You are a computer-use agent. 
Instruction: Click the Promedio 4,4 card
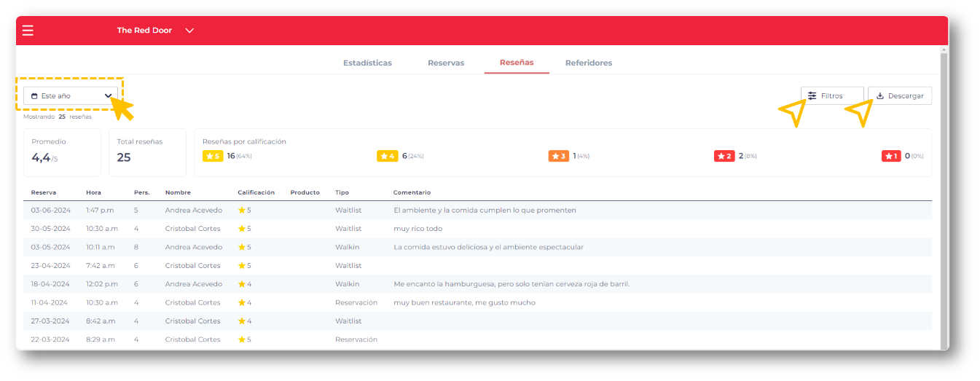click(x=62, y=152)
